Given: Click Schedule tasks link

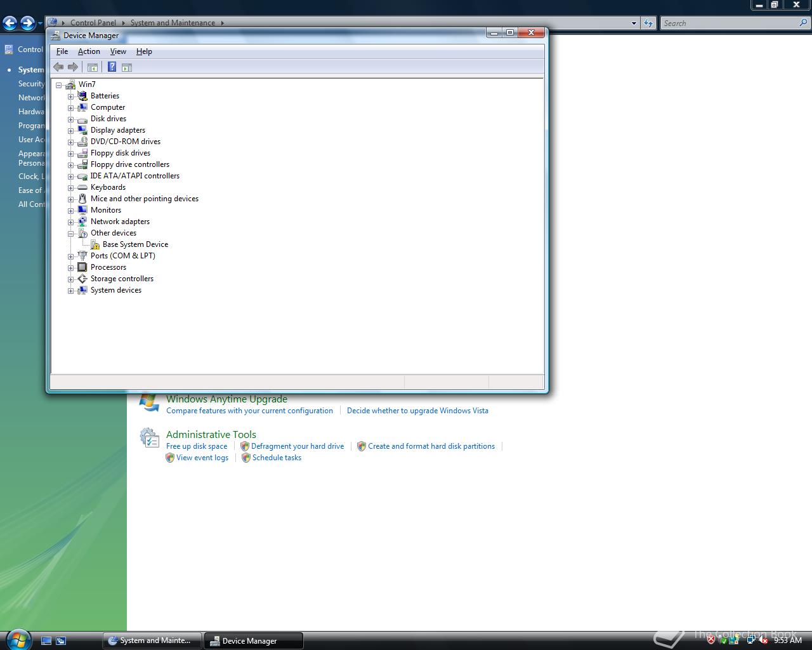Looking at the screenshot, I should click(277, 458).
